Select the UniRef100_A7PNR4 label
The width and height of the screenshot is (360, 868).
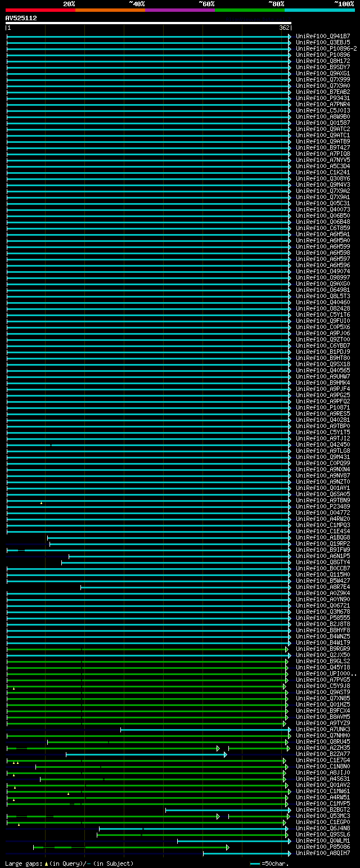[323, 105]
